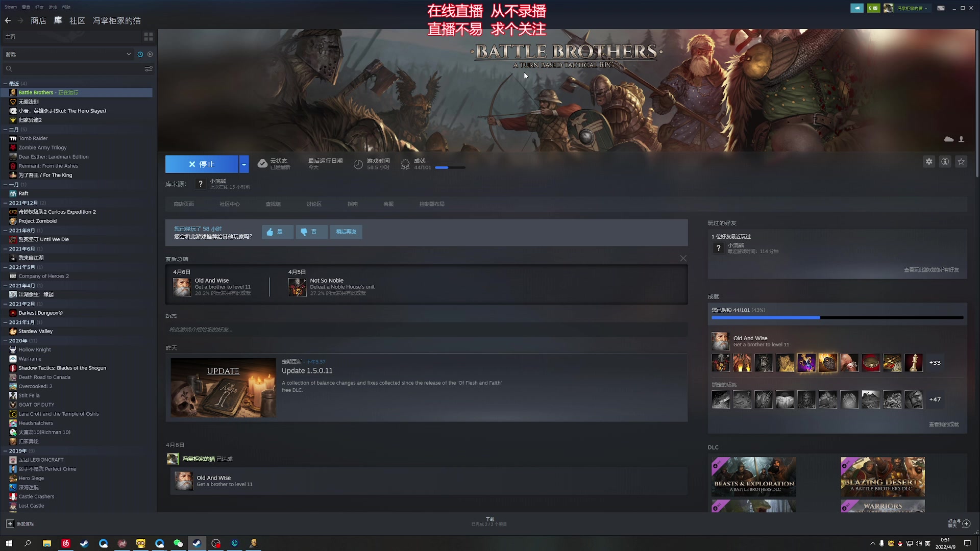This screenshot has width=980, height=551.
Task: Select Stardew Valley in library list
Action: (77, 332)
